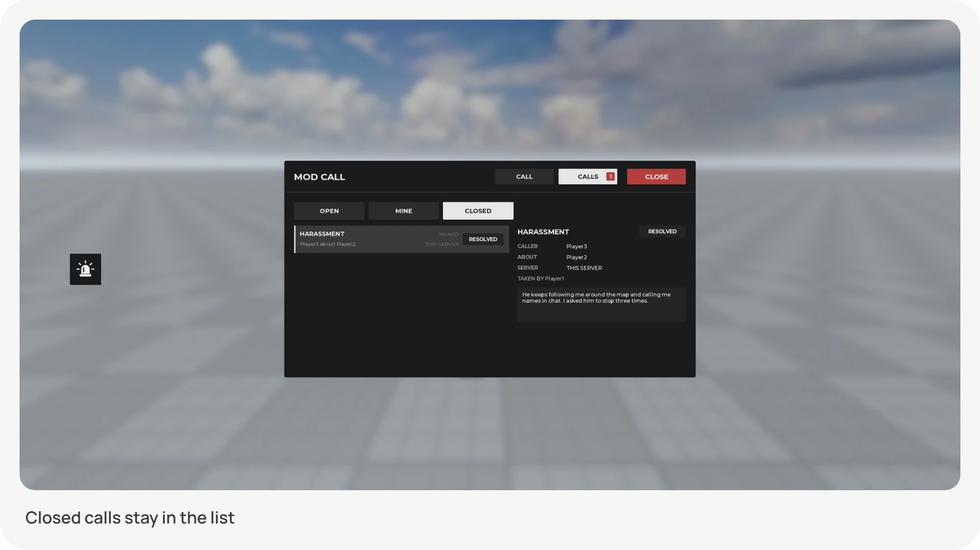This screenshot has height=550, width=980.
Task: Select the CLOSED calls filter
Action: [x=478, y=211]
